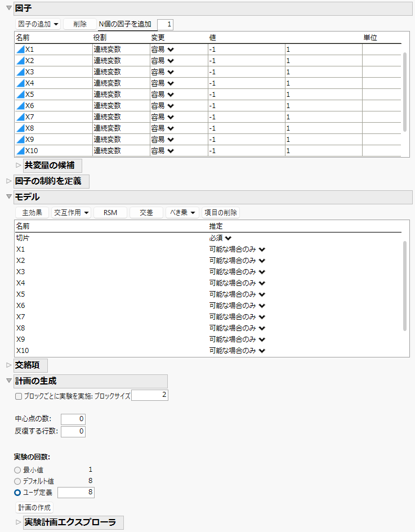Click the ブロックサイズ input field

pos(150,395)
